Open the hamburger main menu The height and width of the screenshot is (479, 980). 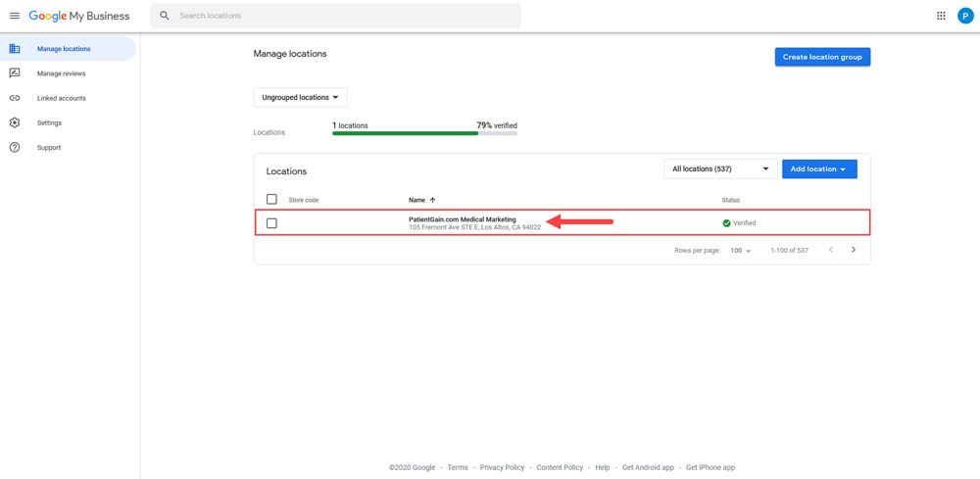[x=15, y=16]
